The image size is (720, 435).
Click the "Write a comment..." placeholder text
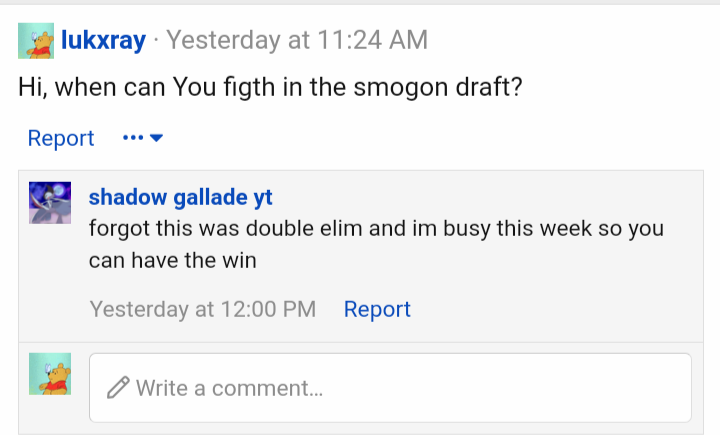[x=229, y=388]
